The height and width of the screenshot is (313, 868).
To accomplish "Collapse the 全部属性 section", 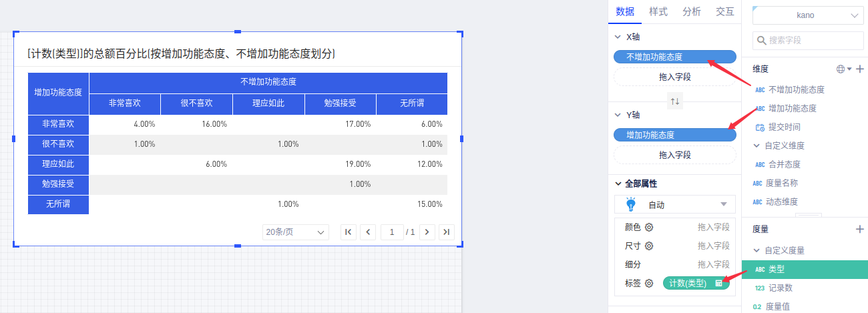I will [x=618, y=184].
